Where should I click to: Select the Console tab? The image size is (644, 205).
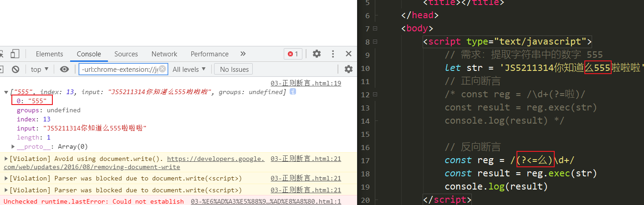point(89,54)
